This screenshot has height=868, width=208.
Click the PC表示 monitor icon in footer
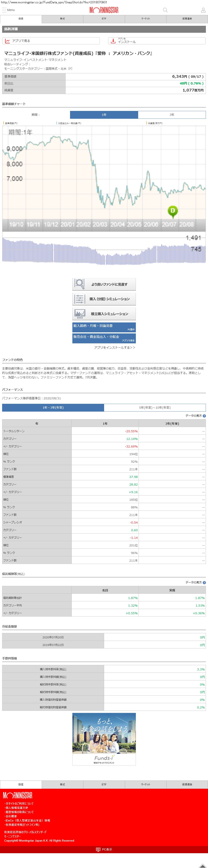pyautogui.click(x=98, y=849)
